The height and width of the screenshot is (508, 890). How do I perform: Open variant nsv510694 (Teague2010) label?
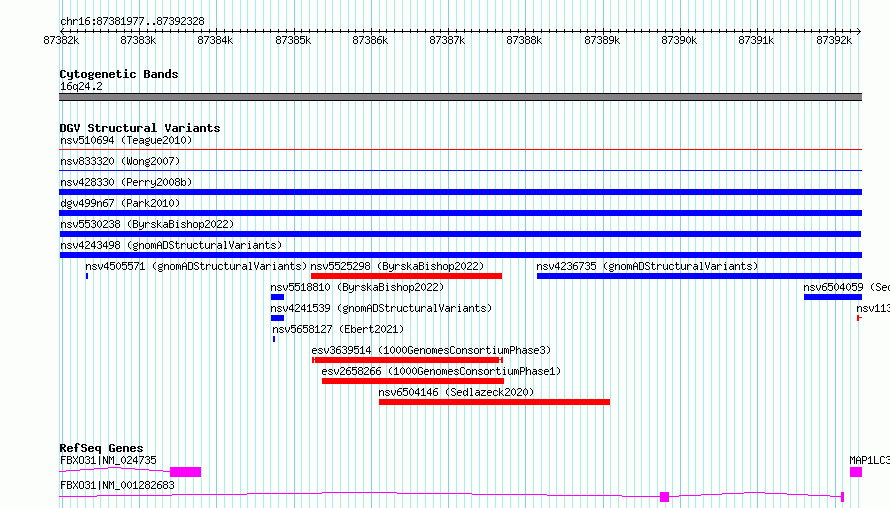pos(126,140)
